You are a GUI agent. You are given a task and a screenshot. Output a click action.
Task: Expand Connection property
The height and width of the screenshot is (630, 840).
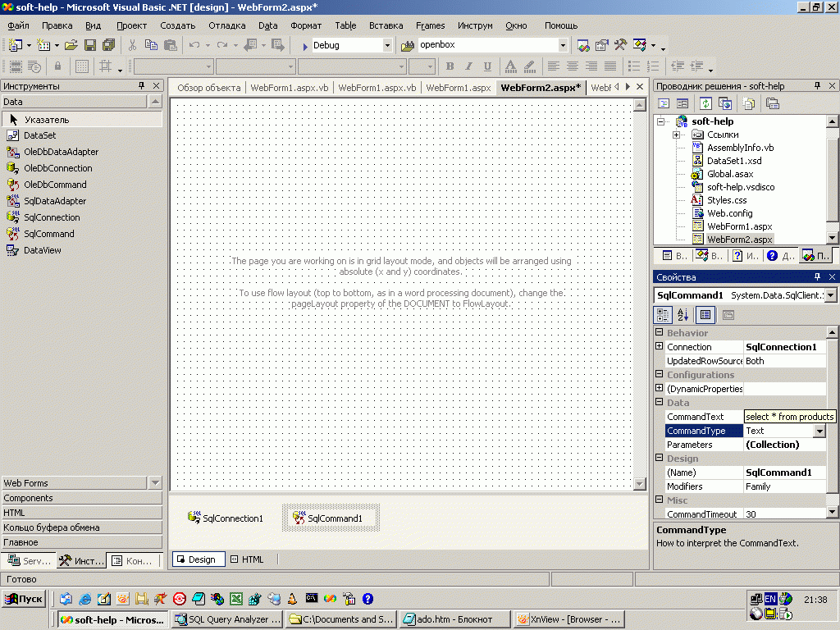click(x=660, y=346)
